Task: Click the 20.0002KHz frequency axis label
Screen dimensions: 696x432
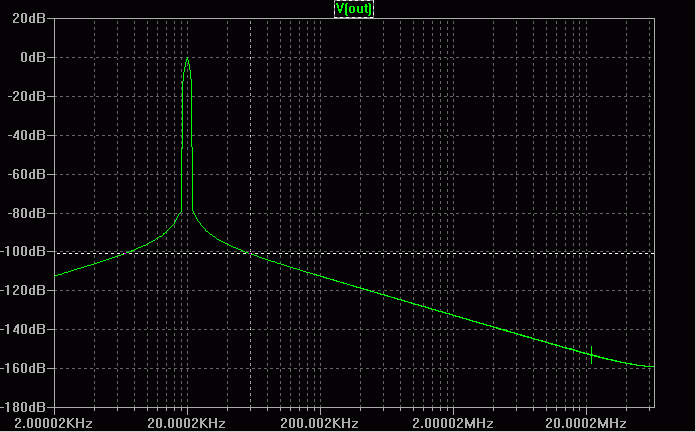Action: click(186, 423)
